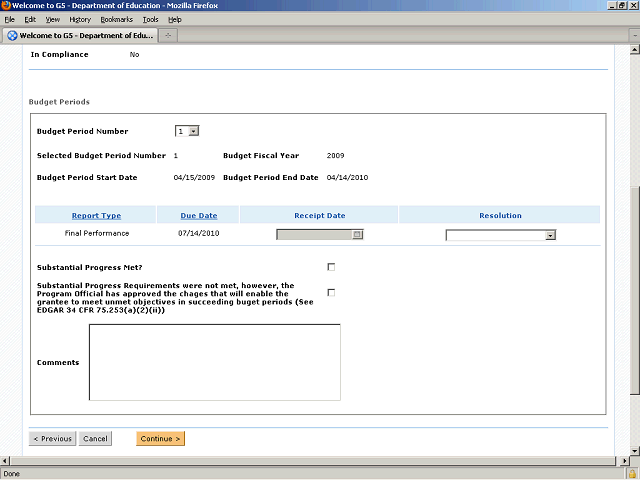This screenshot has height=480, width=640.
Task: Click the Continue > button
Action: click(160, 439)
